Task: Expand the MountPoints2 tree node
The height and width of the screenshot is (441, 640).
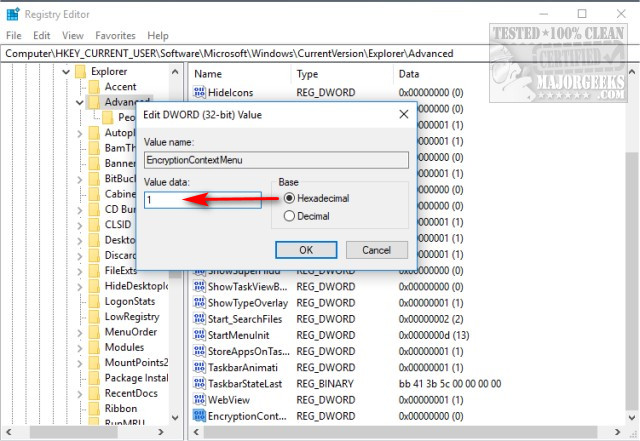Action: (80, 363)
